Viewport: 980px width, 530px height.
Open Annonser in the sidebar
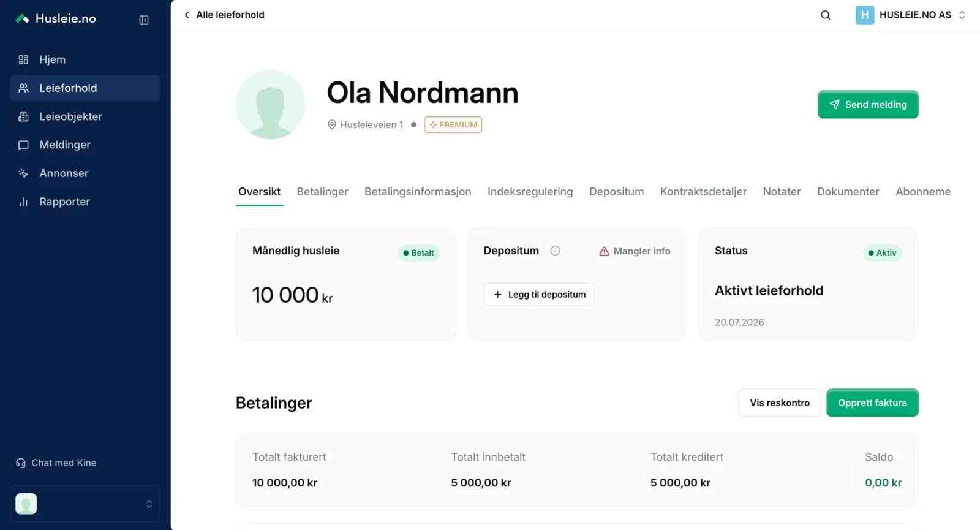click(85, 173)
